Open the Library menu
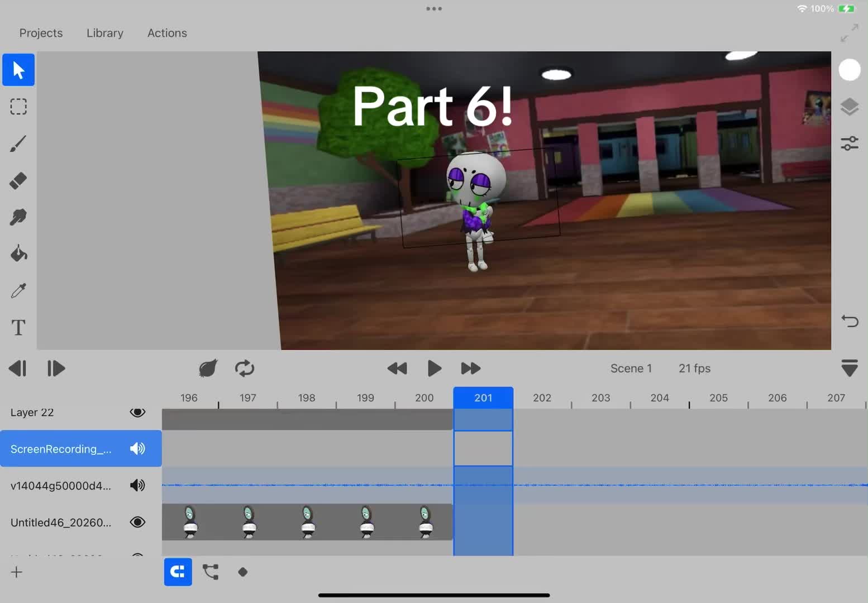Viewport: 868px width, 603px height. click(x=105, y=33)
